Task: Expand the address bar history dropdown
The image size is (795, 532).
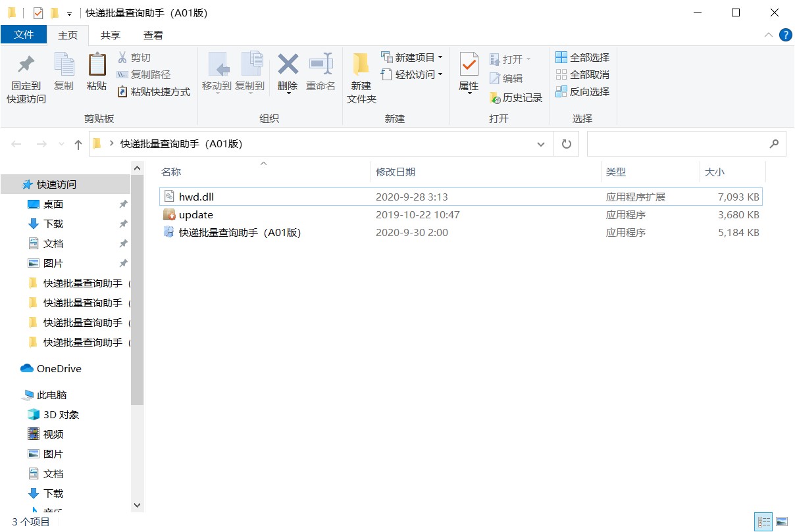Action: [541, 144]
